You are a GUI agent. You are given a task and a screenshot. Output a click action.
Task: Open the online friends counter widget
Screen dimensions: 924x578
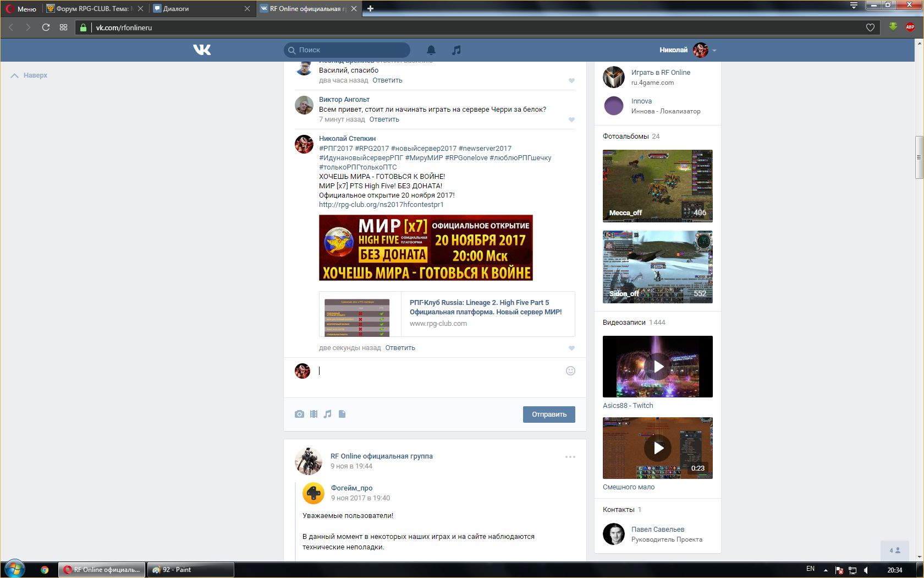click(x=895, y=550)
